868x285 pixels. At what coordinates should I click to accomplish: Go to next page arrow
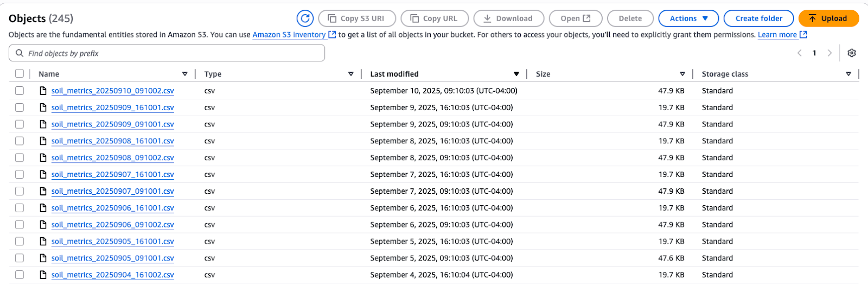click(829, 53)
